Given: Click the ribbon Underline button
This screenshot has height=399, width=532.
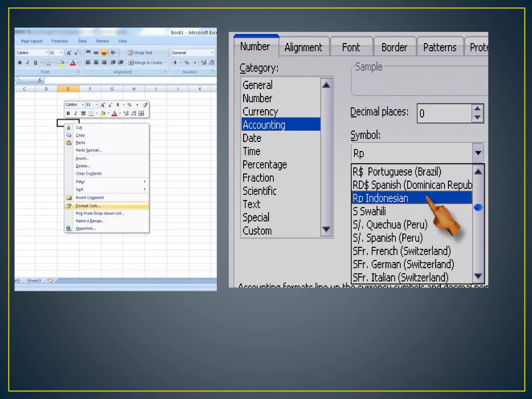Looking at the screenshot, I should point(35,63).
